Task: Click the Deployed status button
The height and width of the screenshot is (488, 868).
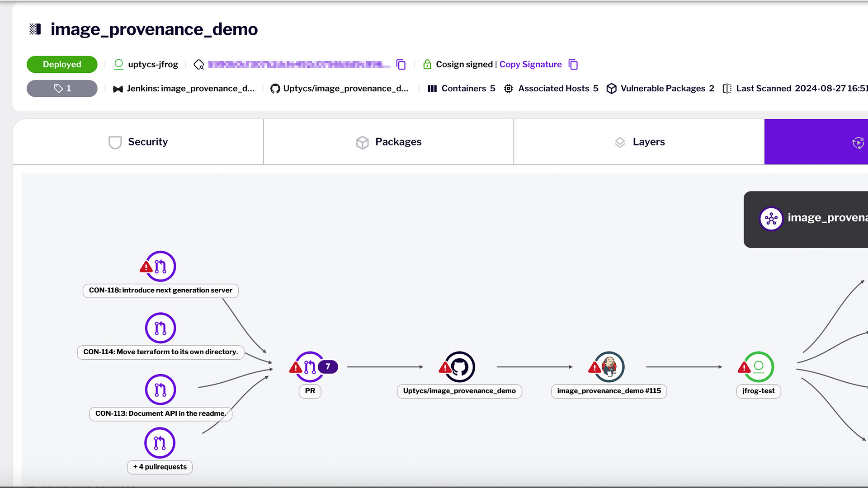Action: pyautogui.click(x=61, y=64)
